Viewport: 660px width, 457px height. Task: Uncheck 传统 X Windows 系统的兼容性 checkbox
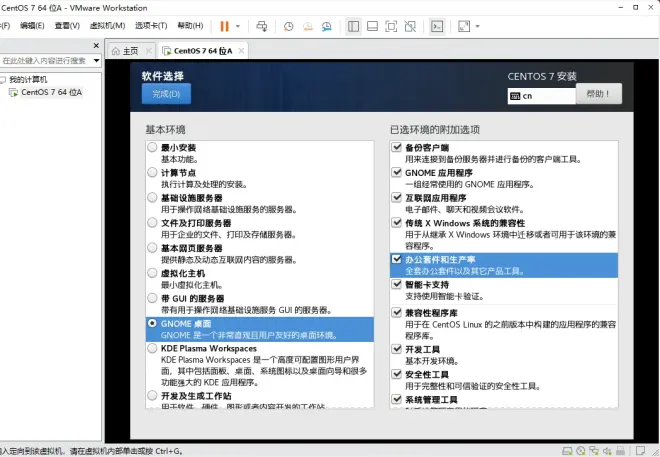click(x=397, y=223)
